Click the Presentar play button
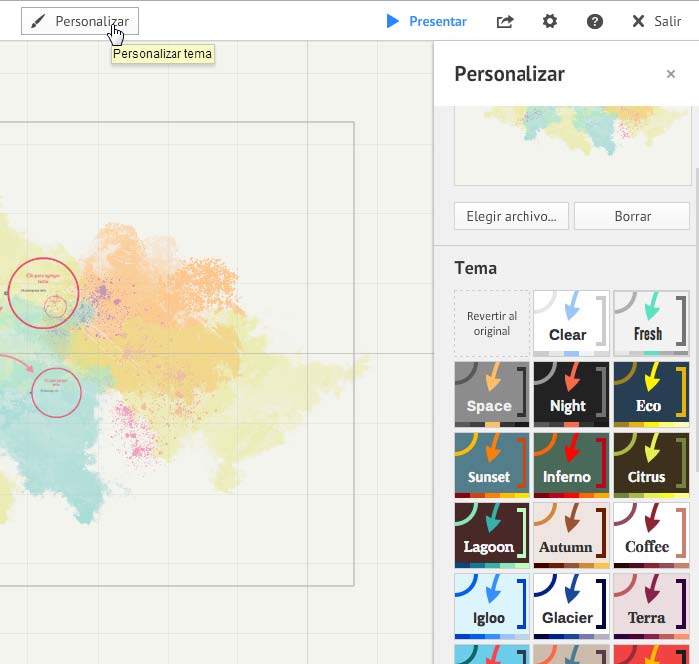The image size is (699, 664). (427, 21)
